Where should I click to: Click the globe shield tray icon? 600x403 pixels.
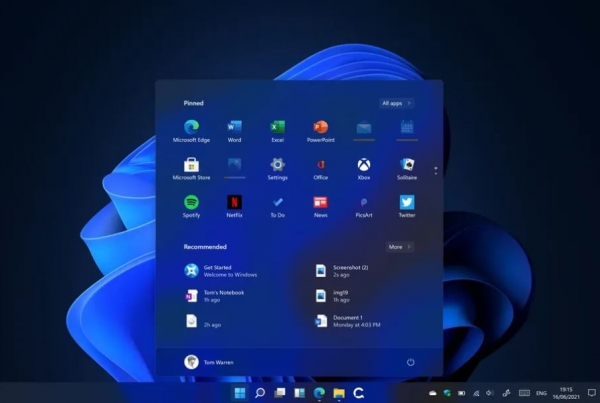coord(447,393)
